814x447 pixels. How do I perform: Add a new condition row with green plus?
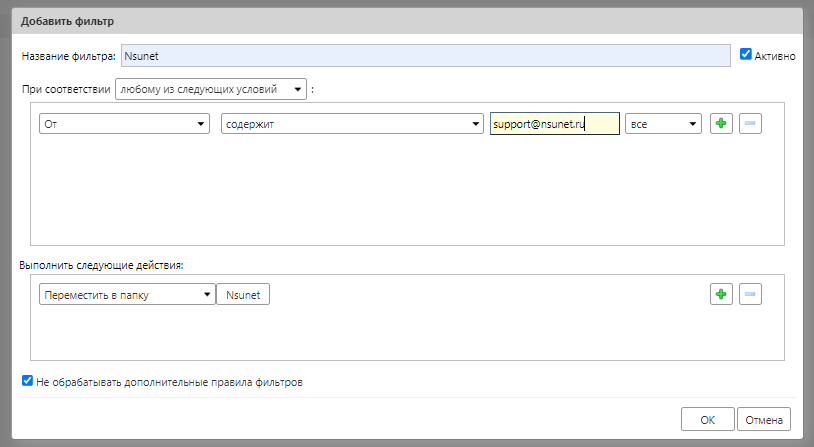click(x=721, y=124)
